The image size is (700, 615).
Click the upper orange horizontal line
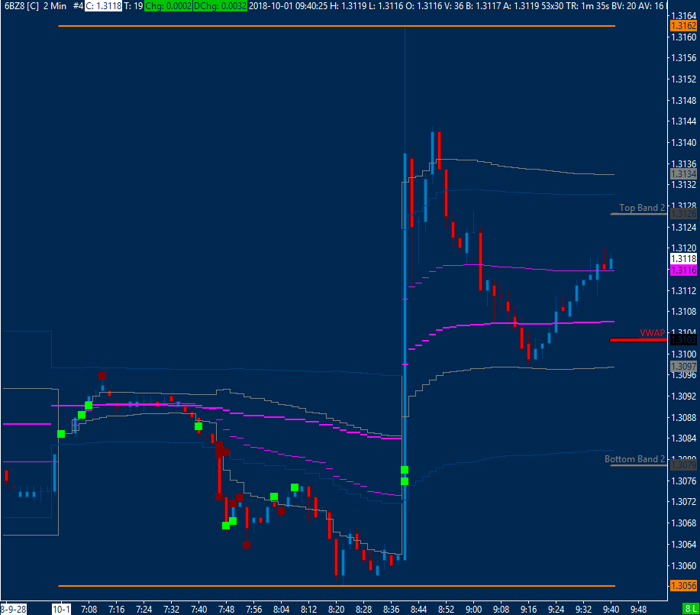tap(337, 26)
